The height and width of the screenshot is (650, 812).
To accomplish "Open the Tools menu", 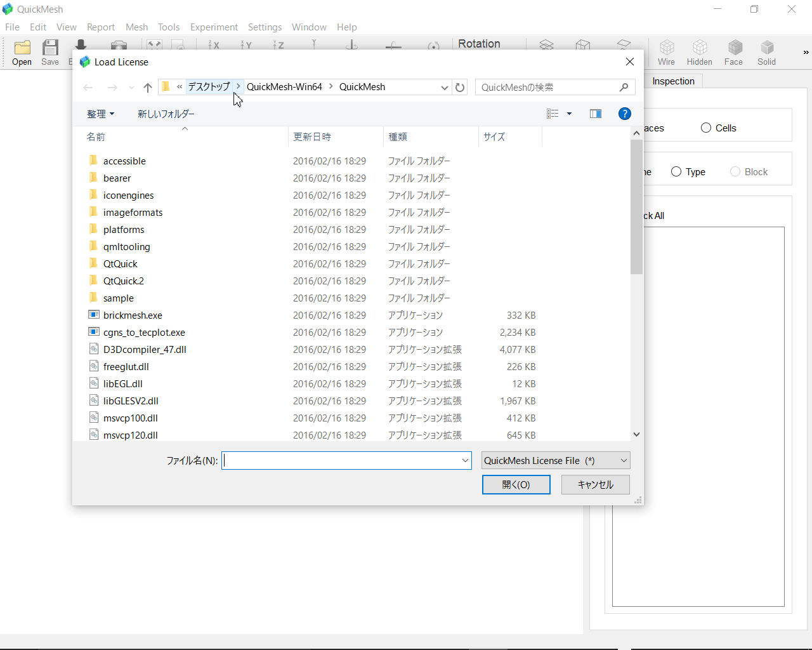I will point(169,27).
